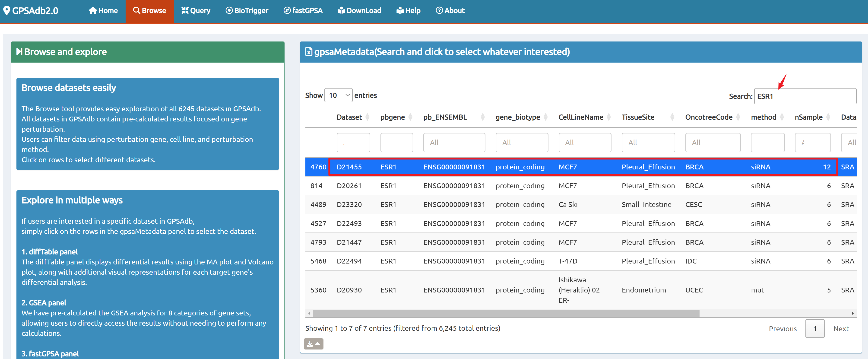Screen dimensions: 868x359
Task: Sort table by Dataset column arrows
Action: tap(368, 117)
